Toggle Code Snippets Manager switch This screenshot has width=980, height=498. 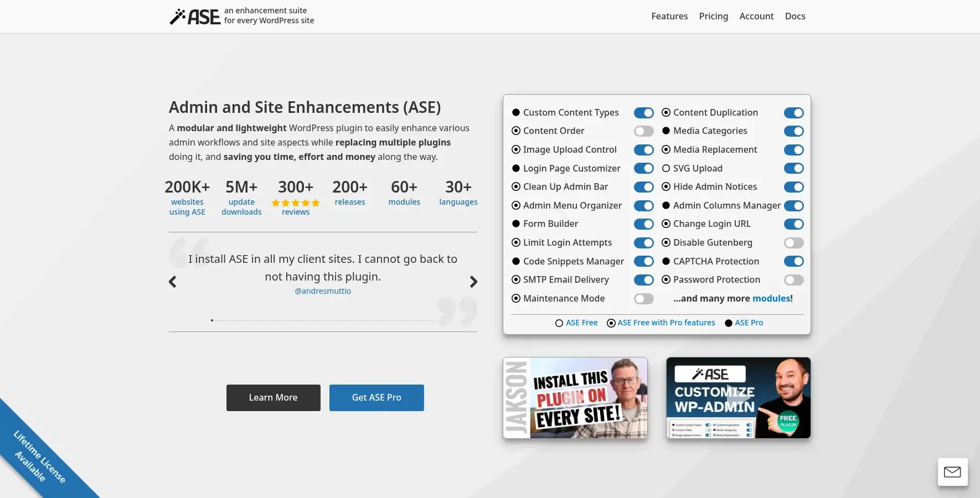tap(644, 261)
